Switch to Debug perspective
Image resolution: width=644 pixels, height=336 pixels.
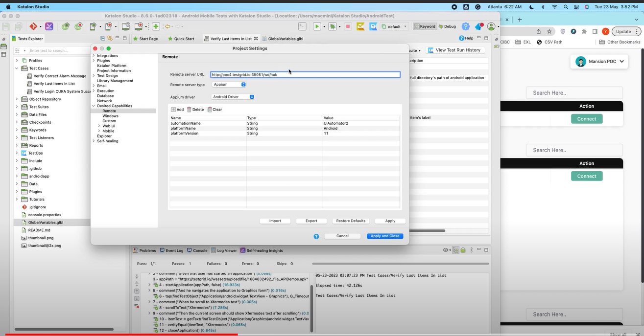[x=447, y=26]
